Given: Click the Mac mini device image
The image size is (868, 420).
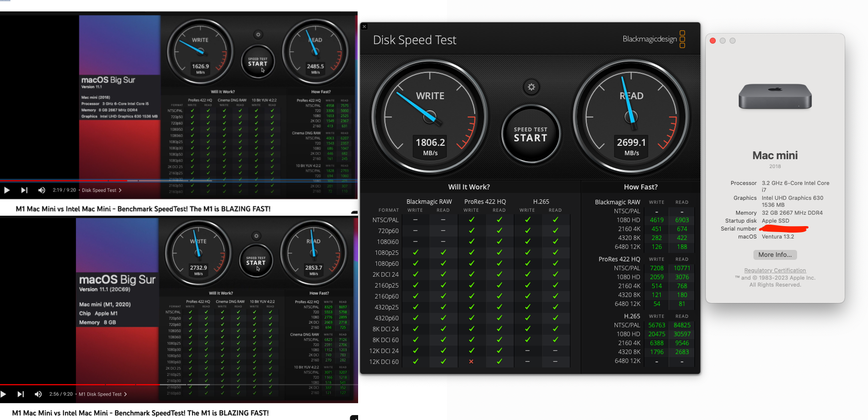Looking at the screenshot, I should tap(775, 96).
